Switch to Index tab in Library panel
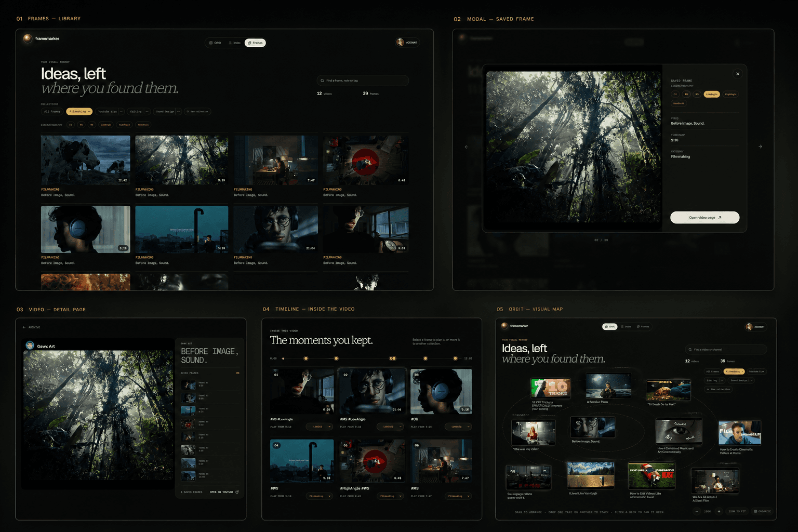The image size is (798, 532). coord(234,43)
